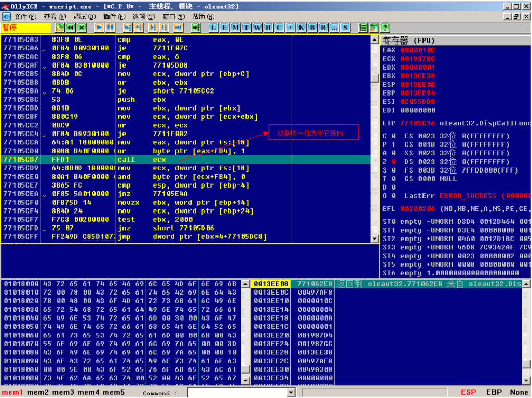The height and width of the screenshot is (398, 532).
Task: Click the hex dump scroll-up arrow
Action: (246, 284)
